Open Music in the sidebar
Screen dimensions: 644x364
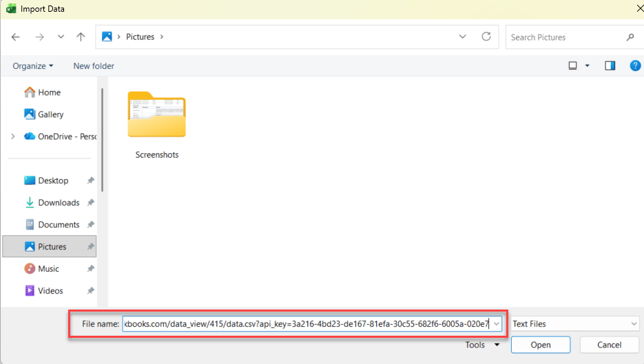click(42, 269)
